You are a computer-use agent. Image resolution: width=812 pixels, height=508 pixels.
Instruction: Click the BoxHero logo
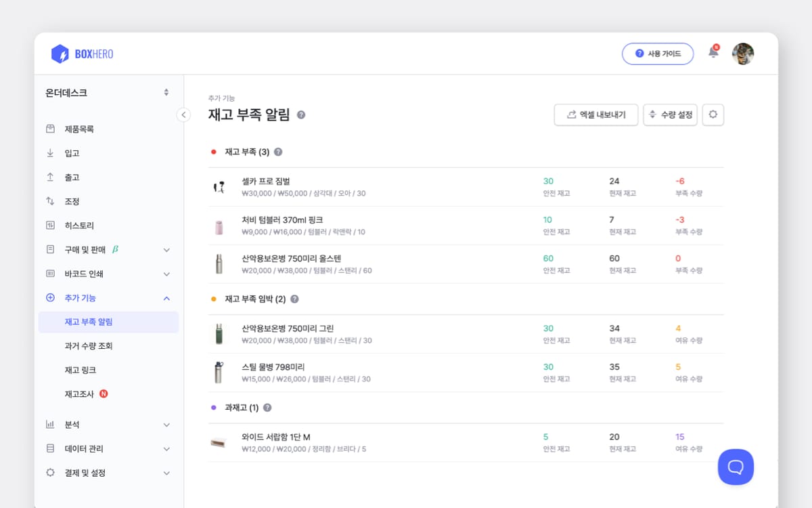pyautogui.click(x=83, y=54)
